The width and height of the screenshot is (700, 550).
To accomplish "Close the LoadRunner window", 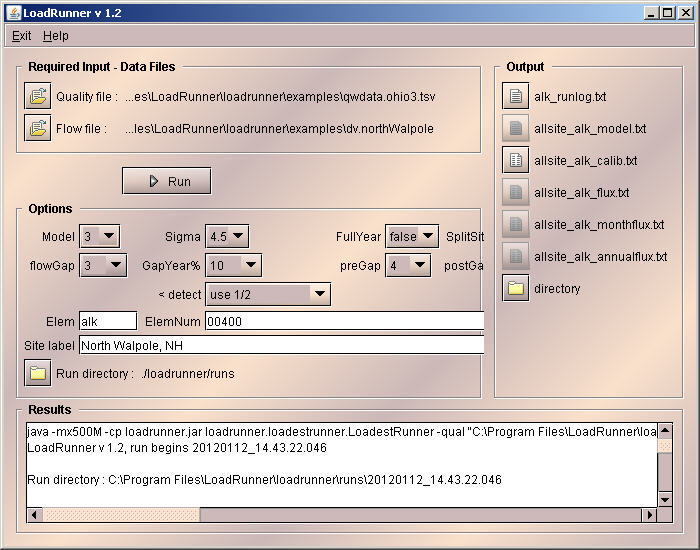I will tap(686, 12).
